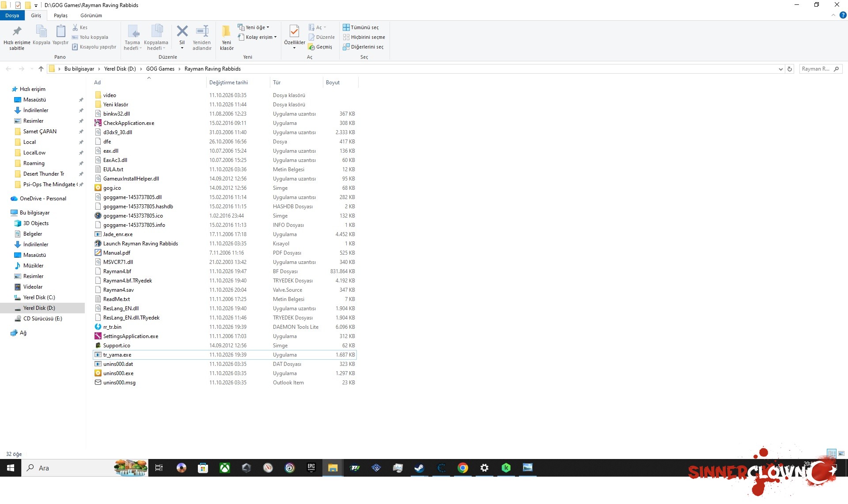Sort by Değiştirme tarihi column header
848x504 pixels.
238,83
